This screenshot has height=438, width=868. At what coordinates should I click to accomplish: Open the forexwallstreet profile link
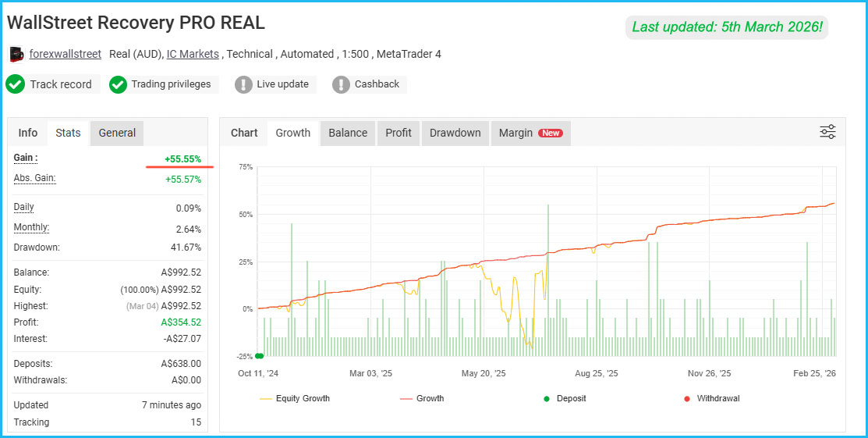click(66, 55)
